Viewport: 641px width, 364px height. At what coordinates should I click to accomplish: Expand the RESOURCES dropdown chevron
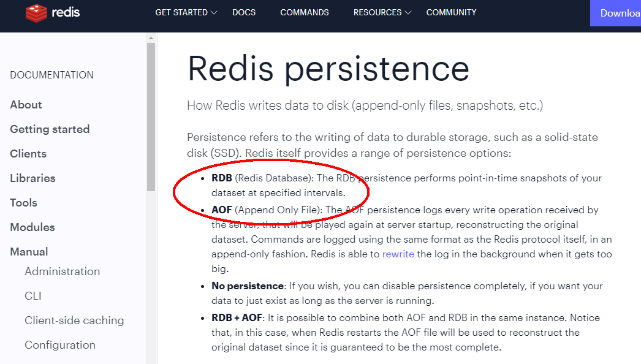click(x=408, y=12)
